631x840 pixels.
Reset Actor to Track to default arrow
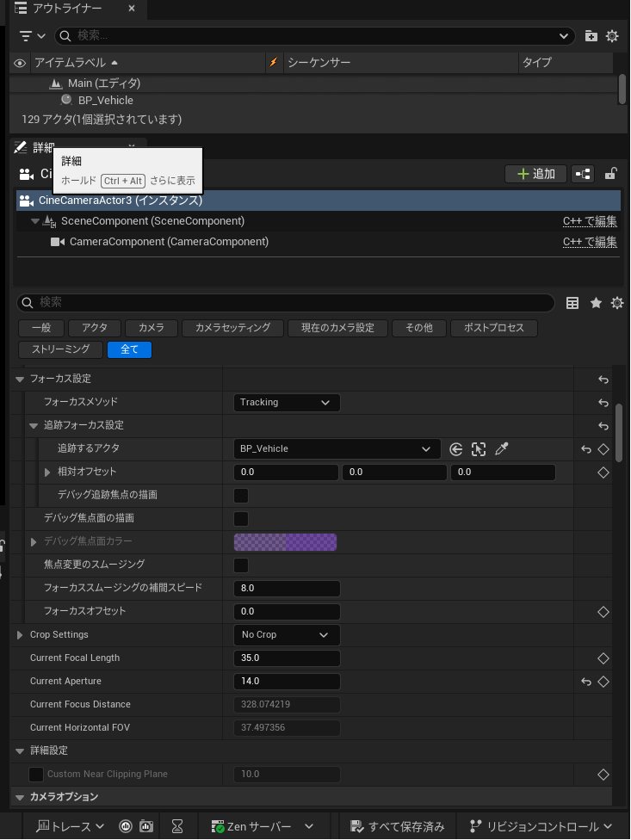(x=586, y=449)
